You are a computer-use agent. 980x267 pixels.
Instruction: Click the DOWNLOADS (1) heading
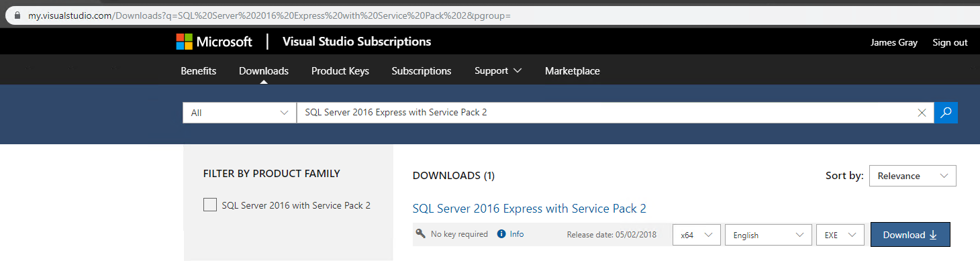click(x=454, y=176)
